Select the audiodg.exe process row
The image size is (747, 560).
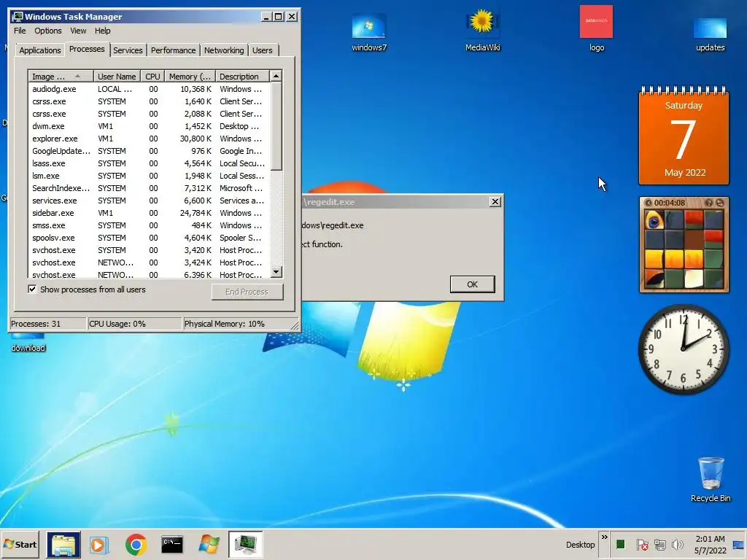(x=149, y=89)
